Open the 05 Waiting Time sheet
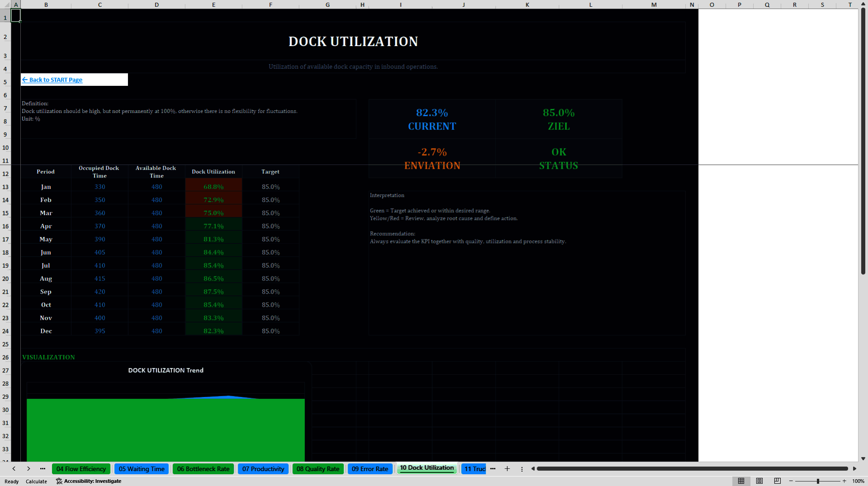The height and width of the screenshot is (486, 868). point(142,469)
